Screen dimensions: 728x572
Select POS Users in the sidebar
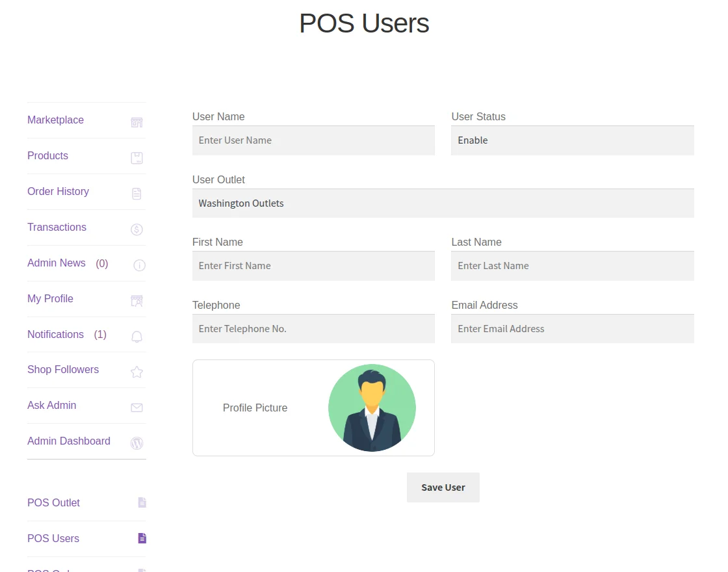coord(53,538)
